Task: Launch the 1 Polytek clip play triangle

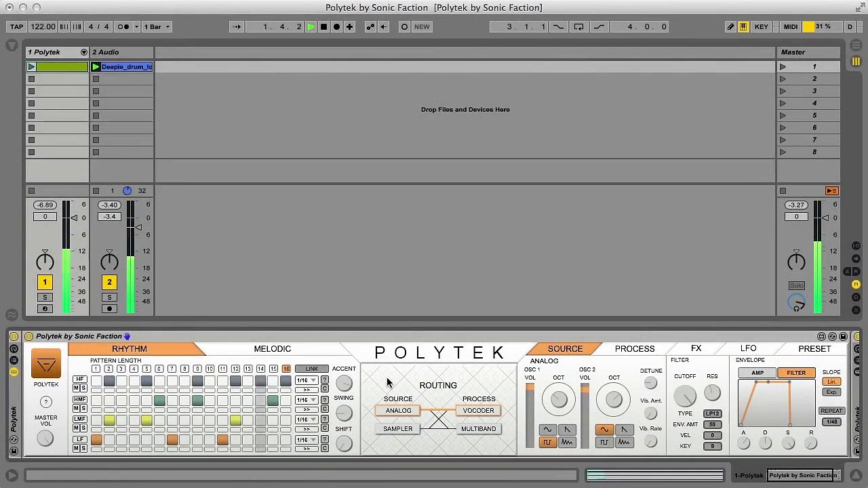Action: coord(31,66)
